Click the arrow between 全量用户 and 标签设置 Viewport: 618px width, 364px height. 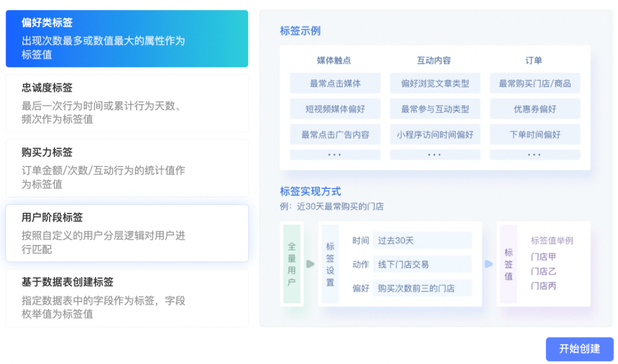click(x=309, y=264)
